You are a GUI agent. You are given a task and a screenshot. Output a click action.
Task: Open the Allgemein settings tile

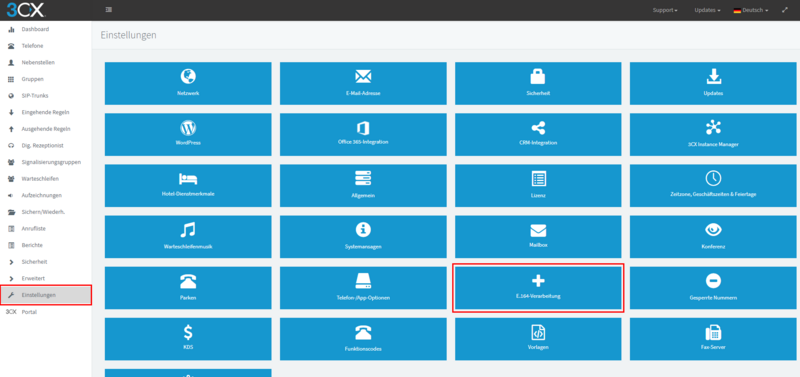363,186
